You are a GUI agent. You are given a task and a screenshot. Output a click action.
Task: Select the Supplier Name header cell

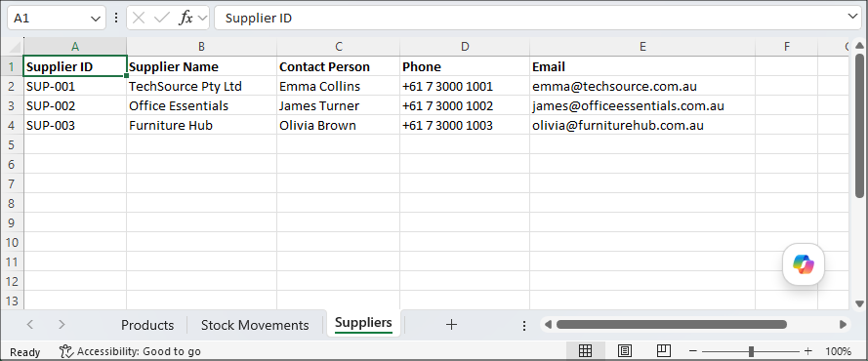click(x=201, y=66)
